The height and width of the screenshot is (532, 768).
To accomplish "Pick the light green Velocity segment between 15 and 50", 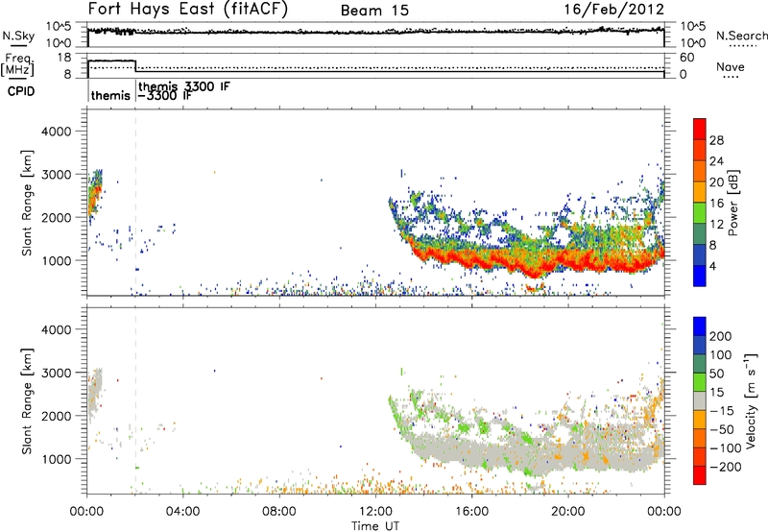I will tap(700, 382).
